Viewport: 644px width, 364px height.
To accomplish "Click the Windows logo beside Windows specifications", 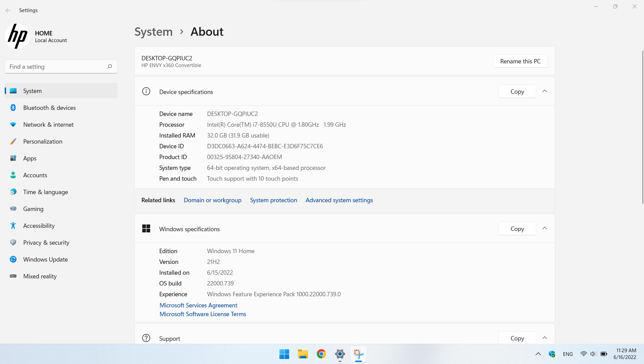I will coord(146,229).
